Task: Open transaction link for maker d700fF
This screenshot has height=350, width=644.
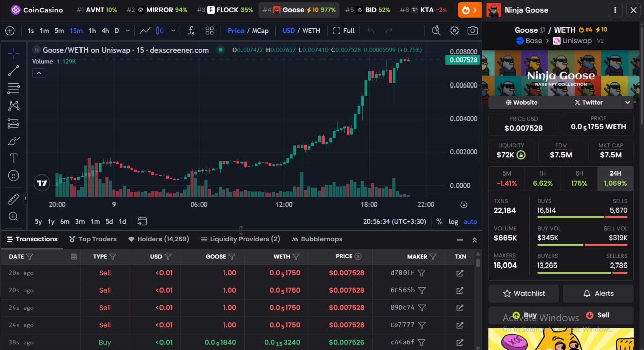Action: pos(460,273)
